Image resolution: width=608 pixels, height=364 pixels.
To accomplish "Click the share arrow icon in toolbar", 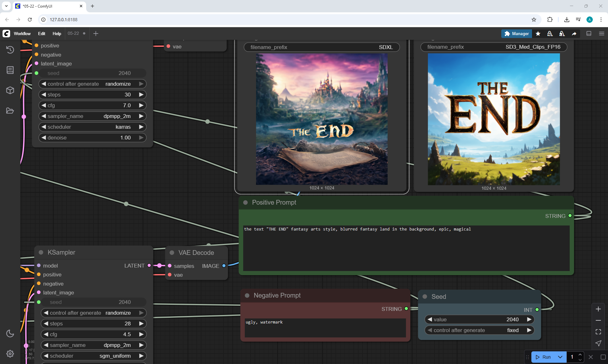I will (574, 34).
